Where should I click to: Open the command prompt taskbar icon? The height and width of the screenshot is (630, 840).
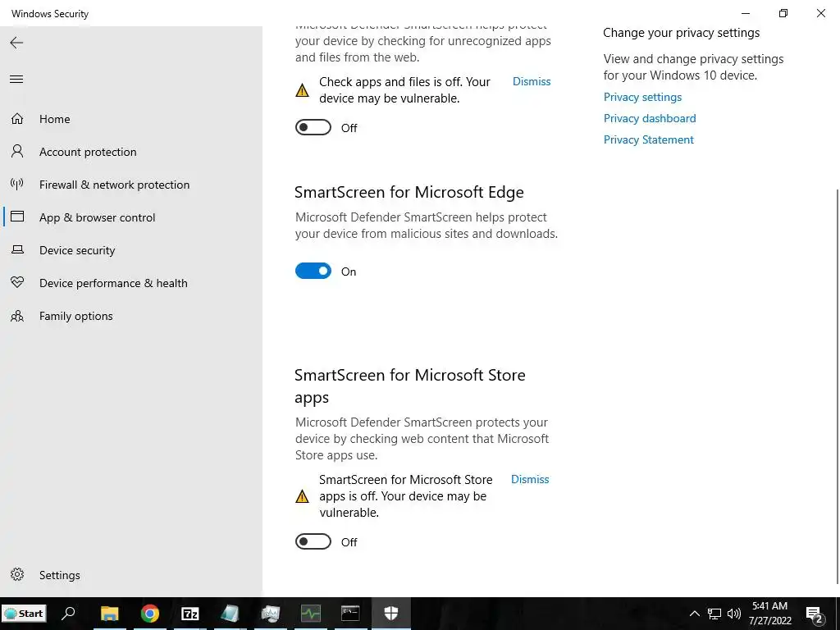tap(350, 613)
